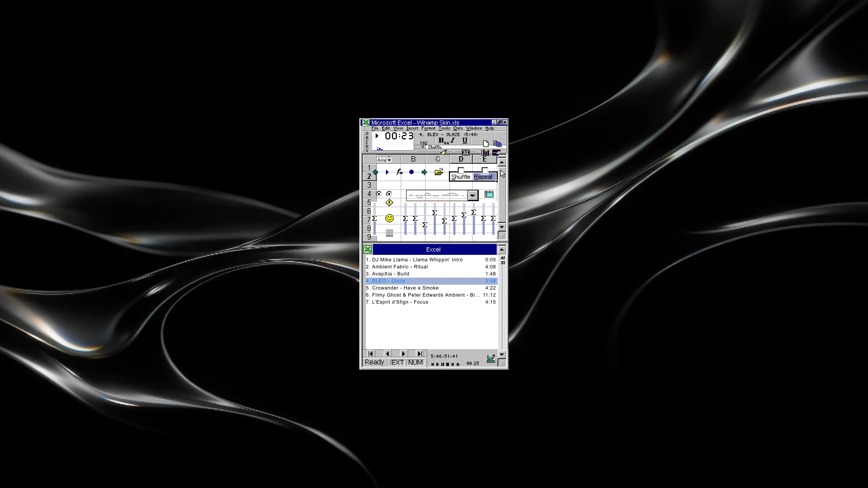Select the second radio button in row 4
The height and width of the screenshot is (488, 868).
389,194
